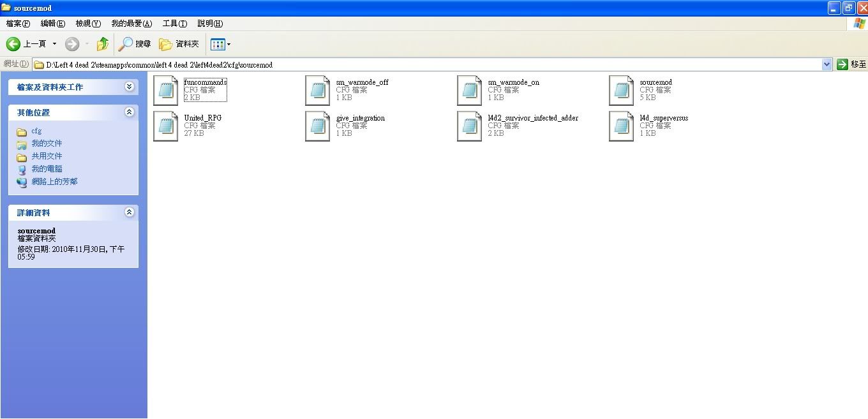Open the Views mode dropdown button
The image size is (868, 419).
(x=221, y=44)
